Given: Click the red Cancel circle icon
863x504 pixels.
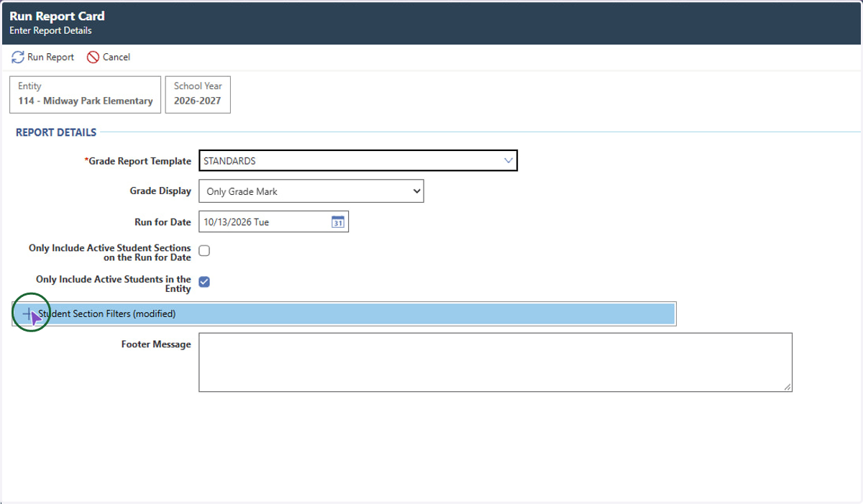Looking at the screenshot, I should (x=93, y=57).
